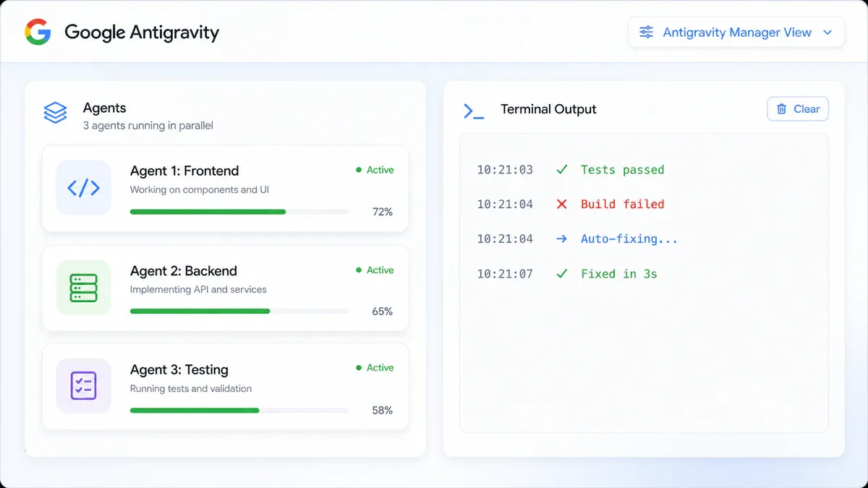Open the Agent 3: Testing title
This screenshot has height=488, width=868.
coord(179,369)
